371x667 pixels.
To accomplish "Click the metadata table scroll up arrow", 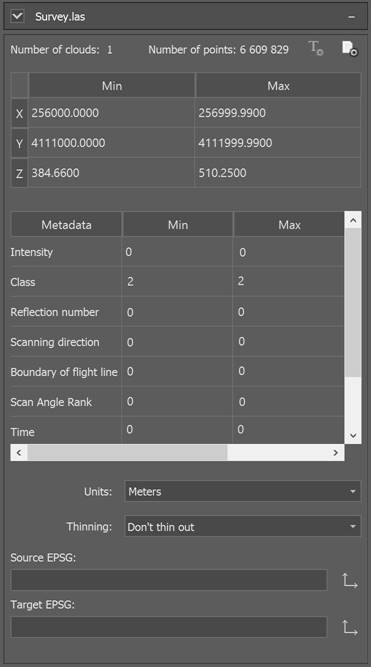I will [x=353, y=220].
